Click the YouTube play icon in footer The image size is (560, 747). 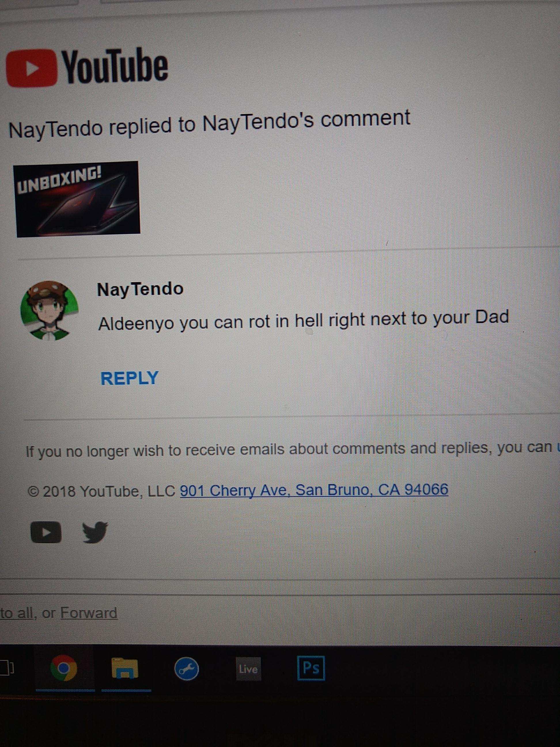point(46,533)
